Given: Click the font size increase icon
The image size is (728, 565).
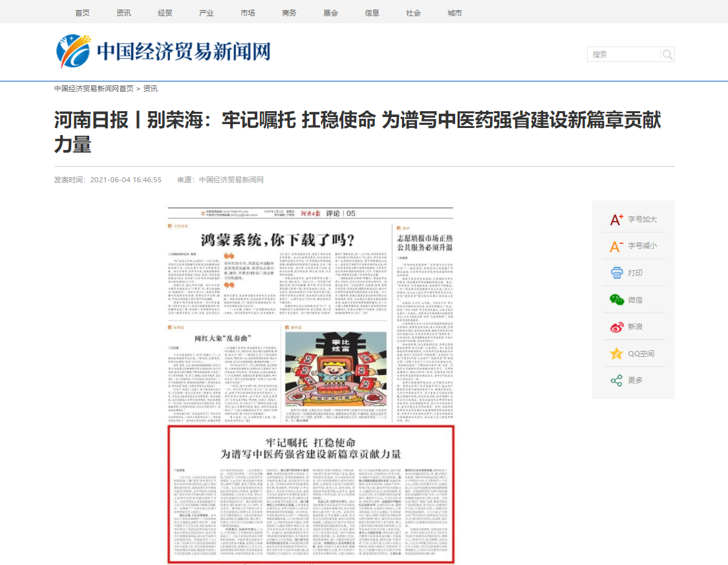Looking at the screenshot, I should (x=617, y=220).
